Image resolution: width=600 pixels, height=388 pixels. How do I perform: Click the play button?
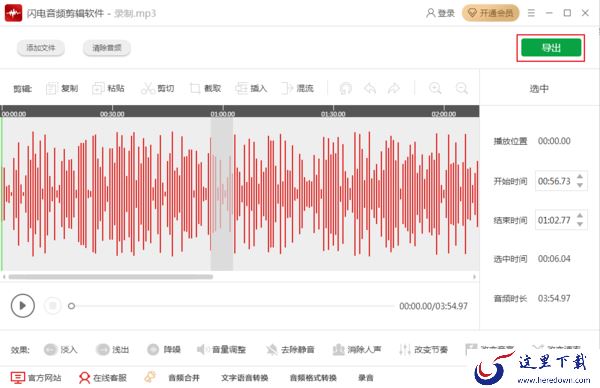click(23, 305)
